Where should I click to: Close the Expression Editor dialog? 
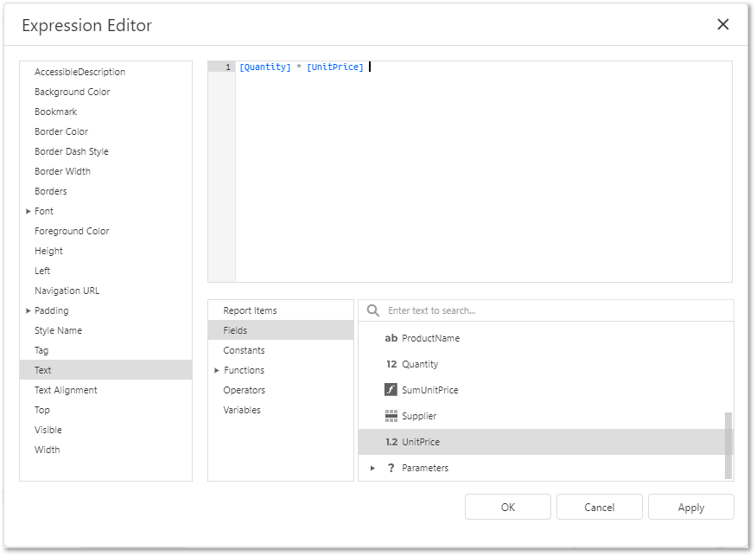click(723, 24)
